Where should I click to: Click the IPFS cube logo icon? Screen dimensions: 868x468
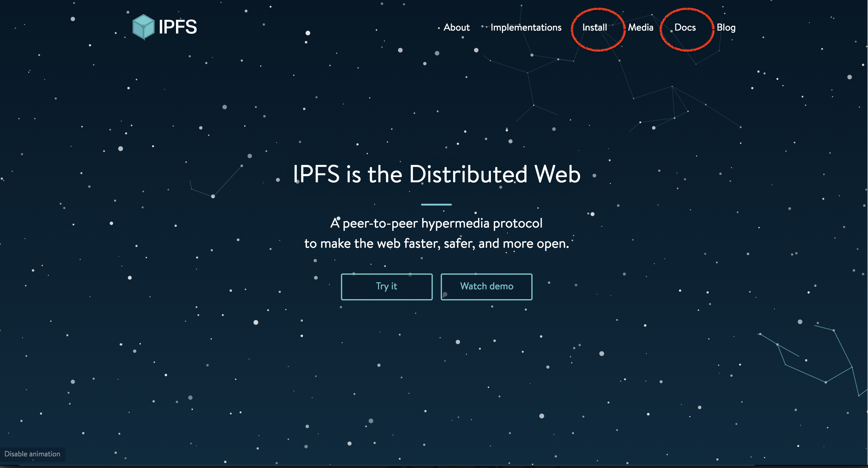point(144,27)
